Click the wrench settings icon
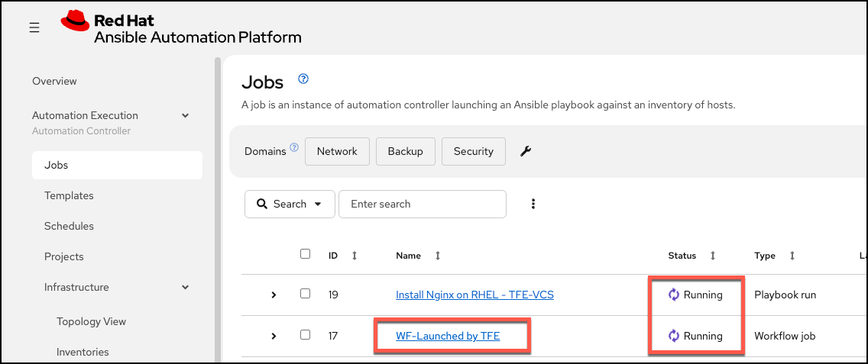 pyautogui.click(x=526, y=151)
